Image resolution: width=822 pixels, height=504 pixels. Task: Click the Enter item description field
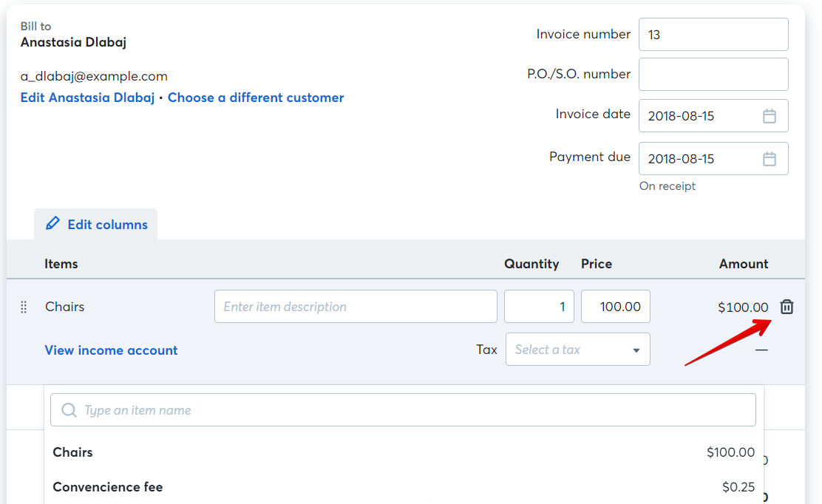pos(356,306)
